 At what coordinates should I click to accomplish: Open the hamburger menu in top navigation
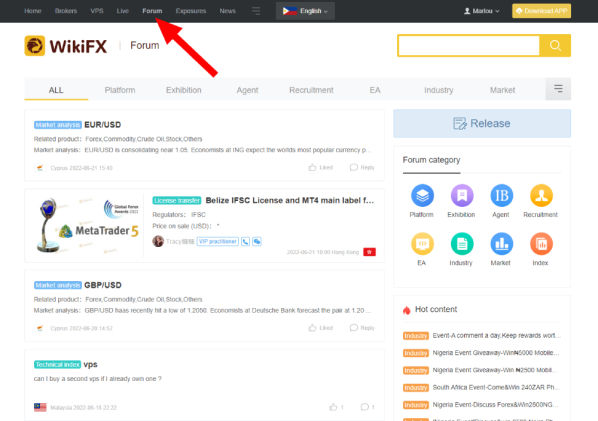[256, 11]
